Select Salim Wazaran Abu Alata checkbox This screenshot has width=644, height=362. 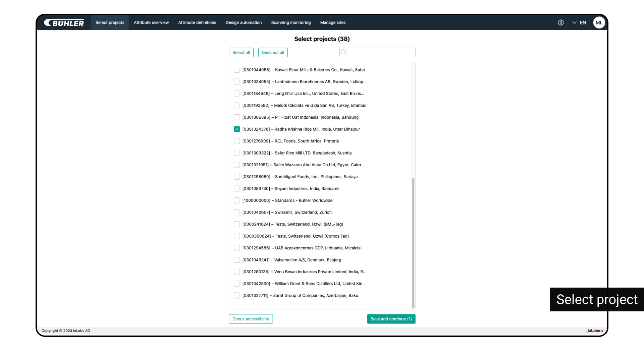[237, 165]
